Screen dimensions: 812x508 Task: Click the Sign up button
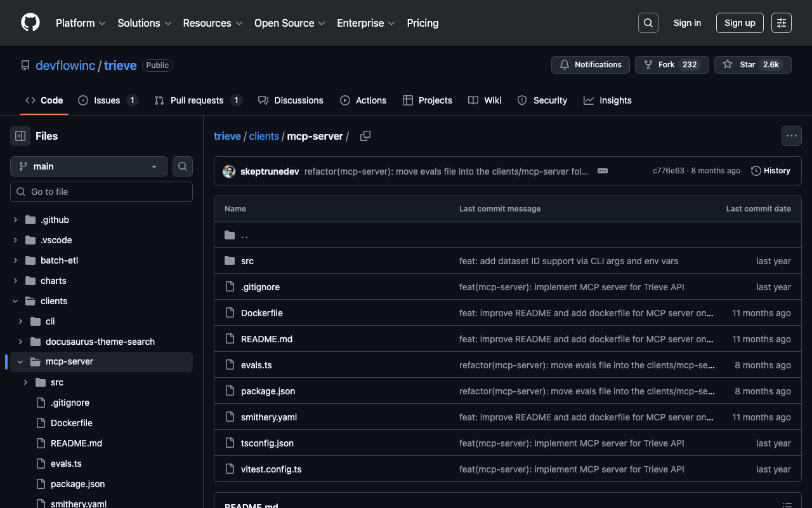tap(740, 23)
